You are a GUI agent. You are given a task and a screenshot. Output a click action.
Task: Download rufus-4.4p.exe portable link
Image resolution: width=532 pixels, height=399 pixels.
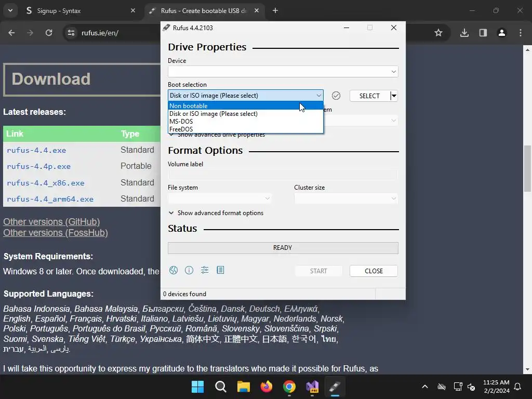[x=38, y=167]
